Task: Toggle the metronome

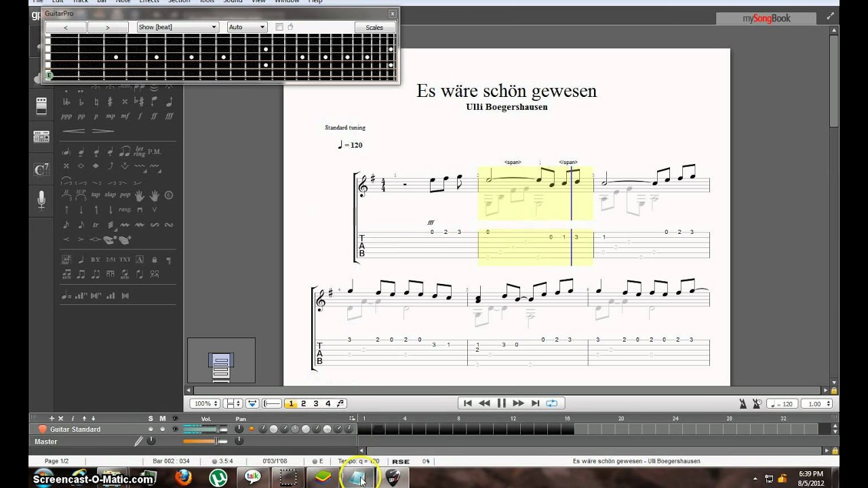Action: [743, 403]
